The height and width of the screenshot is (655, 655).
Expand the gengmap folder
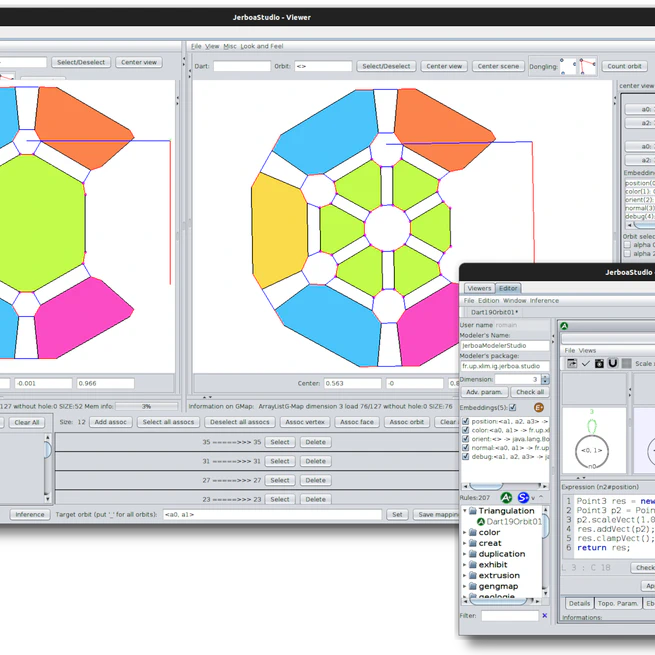465,586
